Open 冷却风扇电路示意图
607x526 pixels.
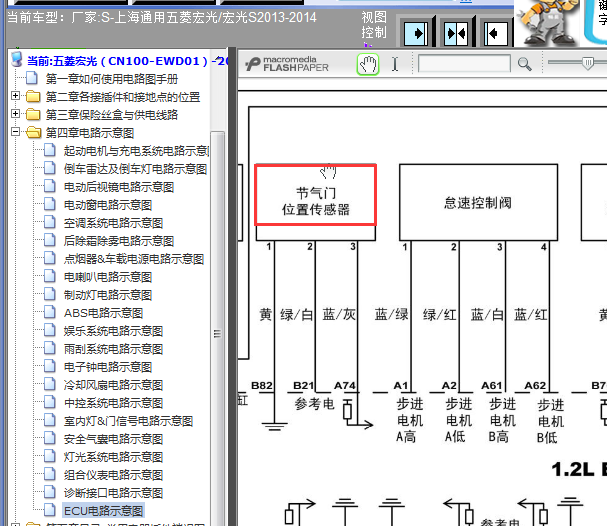click(x=113, y=385)
